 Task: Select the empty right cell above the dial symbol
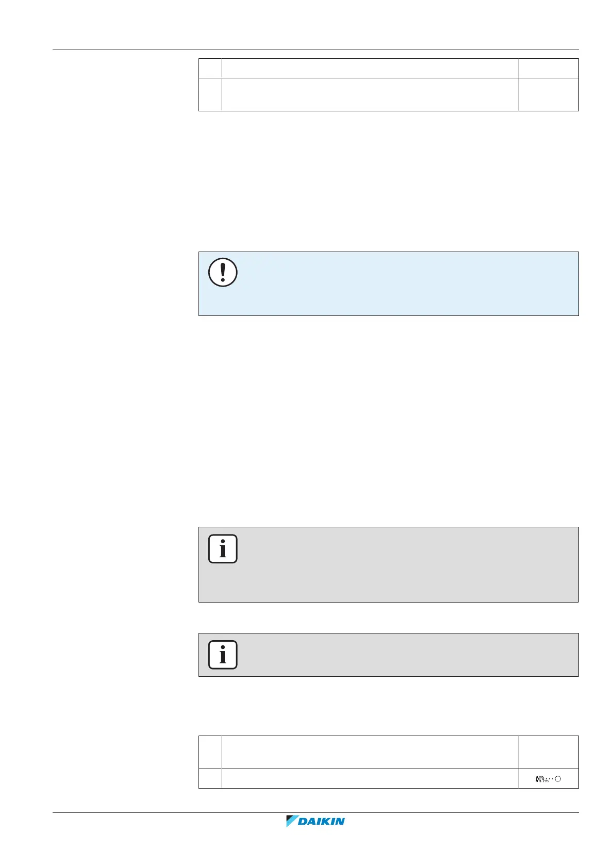click(548, 752)
